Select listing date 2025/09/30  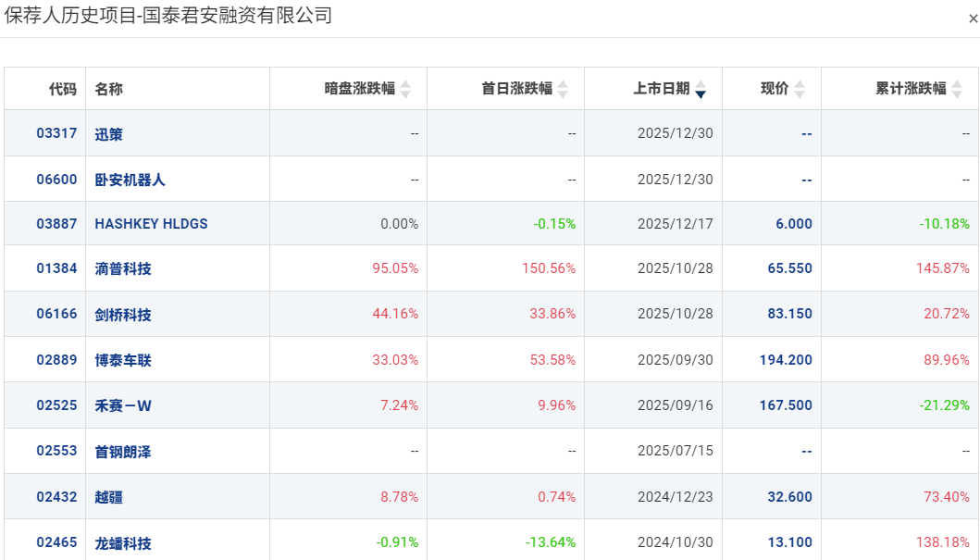675,360
